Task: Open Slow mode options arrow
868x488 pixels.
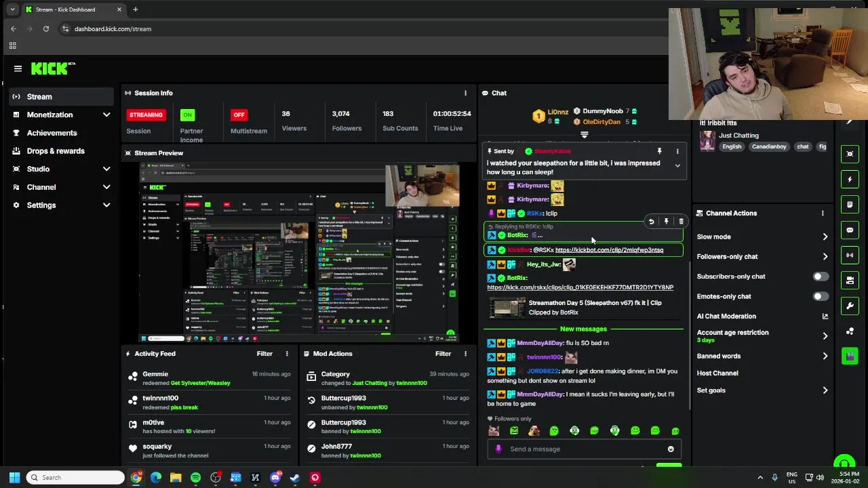Action: click(x=825, y=237)
